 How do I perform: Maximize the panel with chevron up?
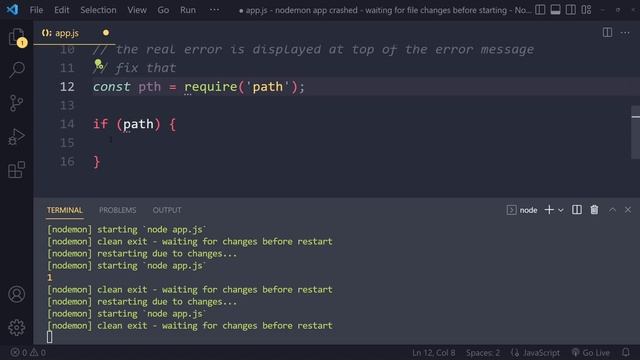tap(612, 210)
